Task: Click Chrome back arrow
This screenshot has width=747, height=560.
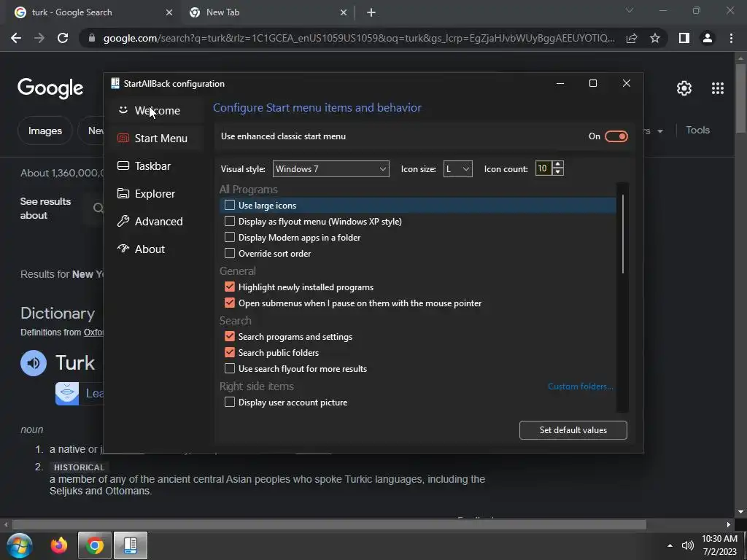Action: tap(16, 38)
